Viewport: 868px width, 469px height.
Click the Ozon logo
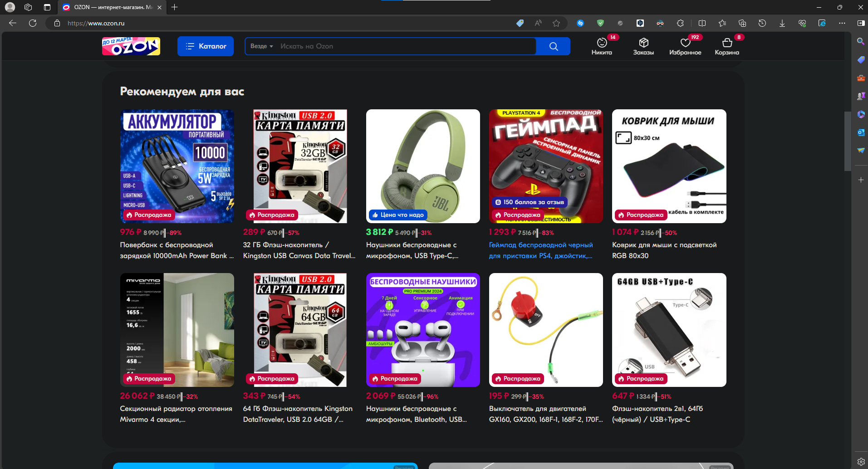pyautogui.click(x=131, y=46)
